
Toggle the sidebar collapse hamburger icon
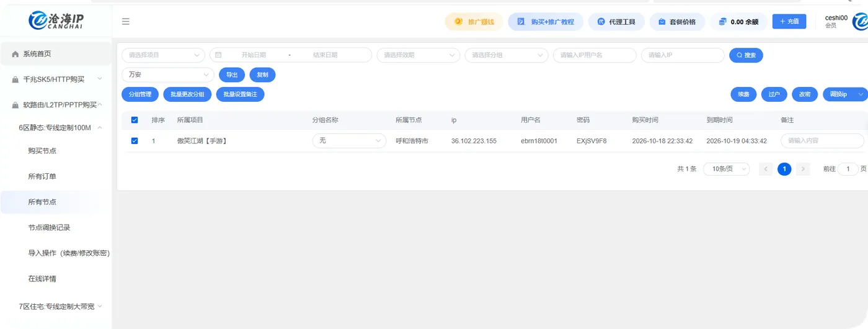[x=126, y=22]
